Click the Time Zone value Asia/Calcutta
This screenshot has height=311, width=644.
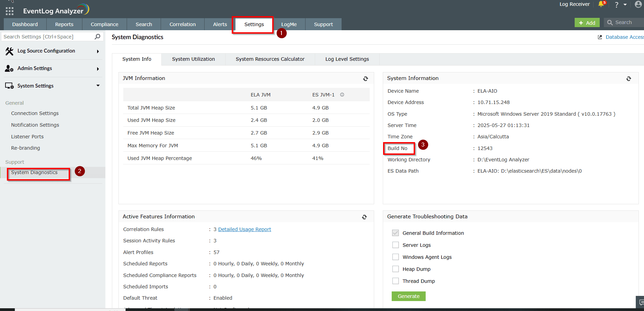493,137
